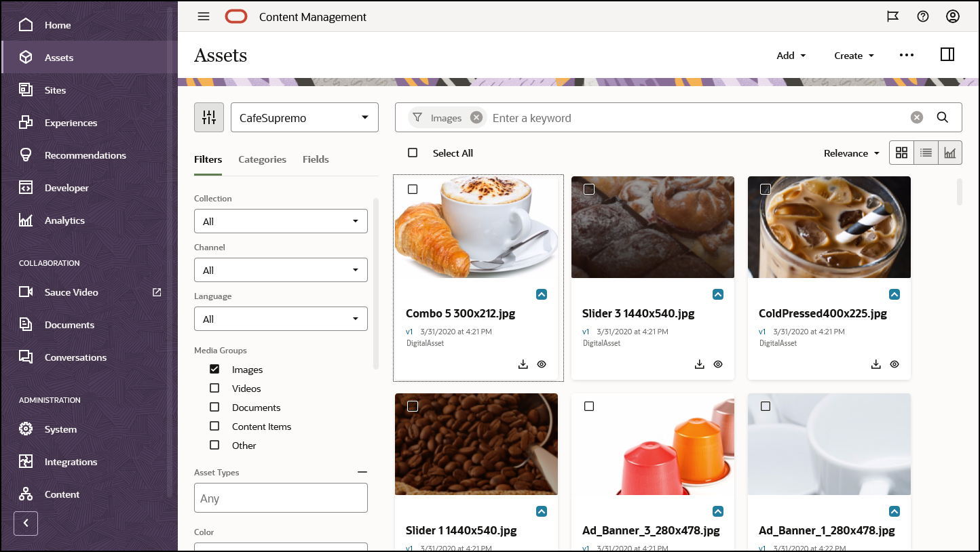Open the Language dropdown
Screen dimensions: 980x552
point(281,319)
